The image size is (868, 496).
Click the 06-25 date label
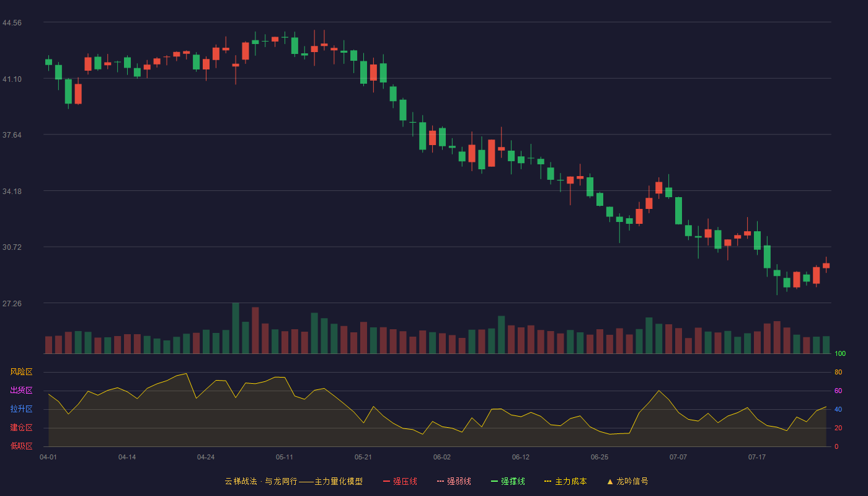click(x=600, y=457)
